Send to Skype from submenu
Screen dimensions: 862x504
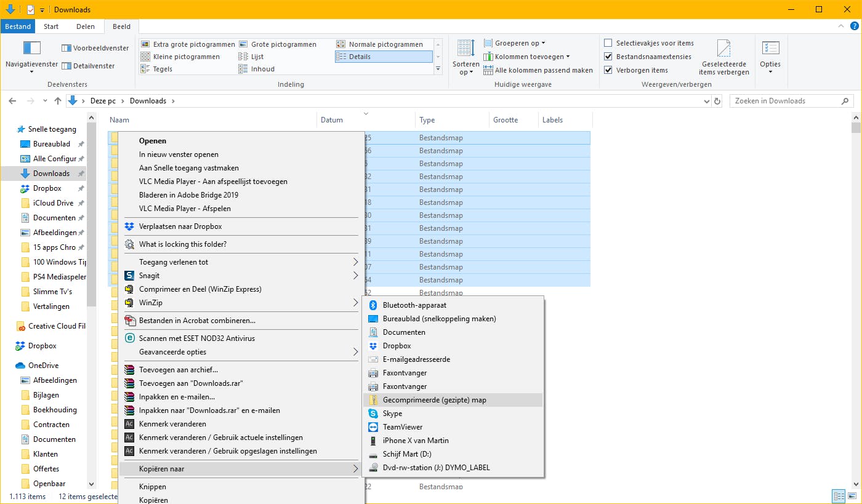pyautogui.click(x=392, y=414)
